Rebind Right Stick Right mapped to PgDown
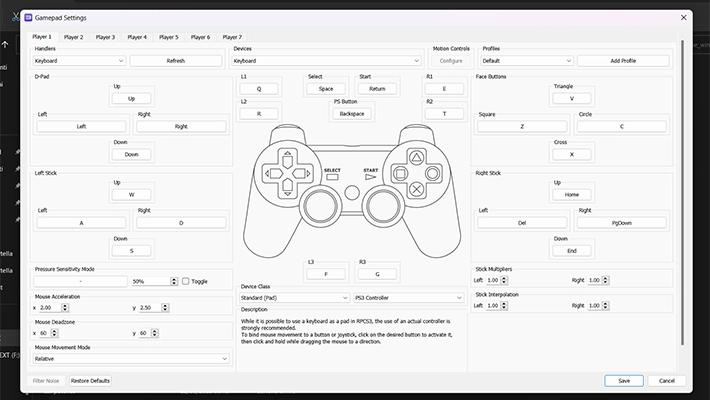The height and width of the screenshot is (400, 710). [x=622, y=223]
